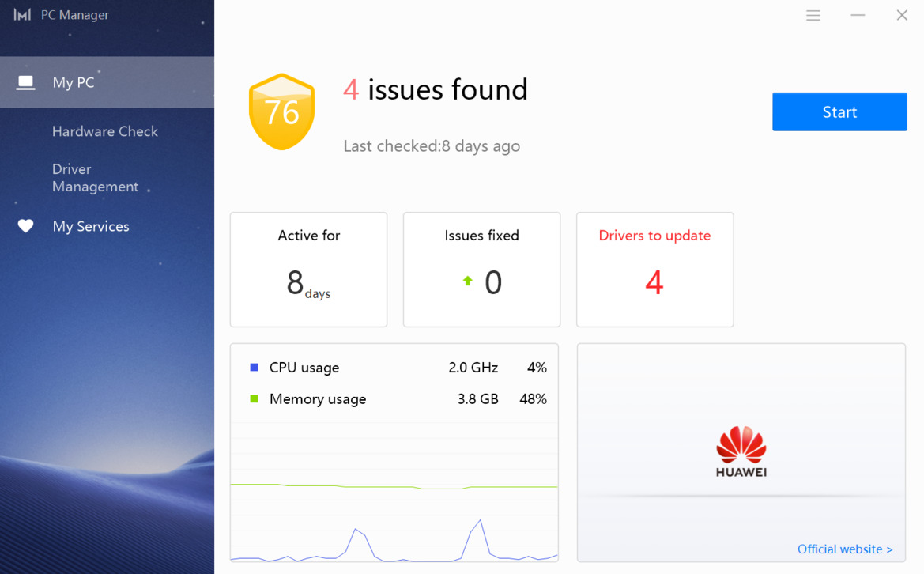Minimize the PC Manager window
924x574 pixels.
tap(858, 15)
